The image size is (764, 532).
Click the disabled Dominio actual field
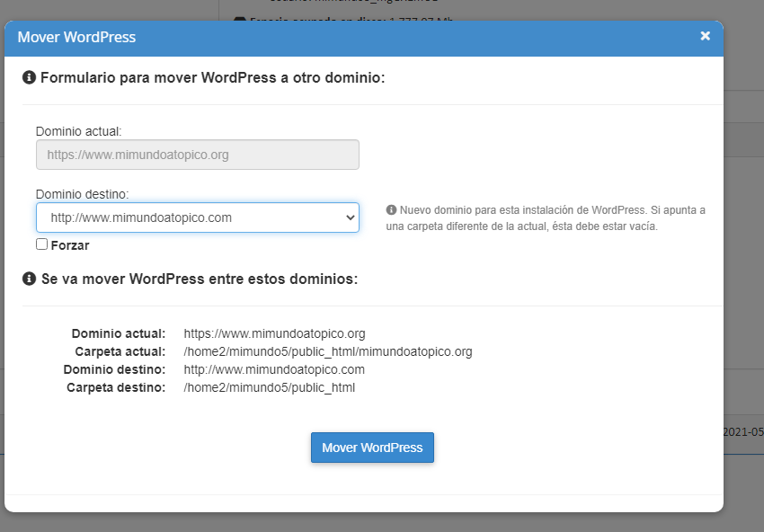point(198,155)
